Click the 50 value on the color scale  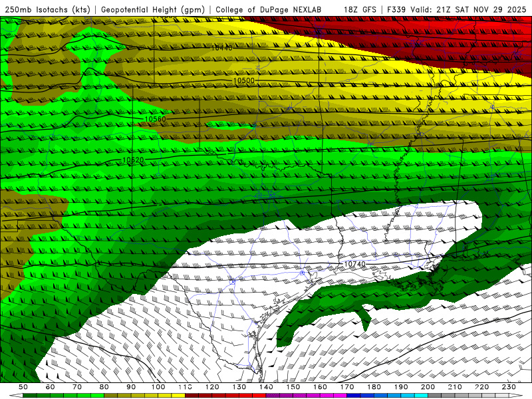[x=23, y=387]
